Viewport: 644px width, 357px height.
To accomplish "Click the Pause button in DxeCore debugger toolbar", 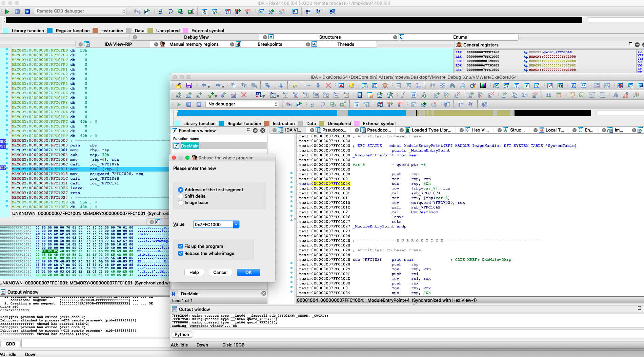I will pyautogui.click(x=189, y=104).
